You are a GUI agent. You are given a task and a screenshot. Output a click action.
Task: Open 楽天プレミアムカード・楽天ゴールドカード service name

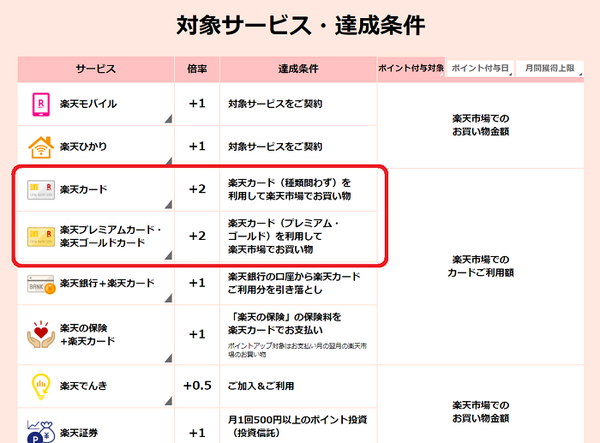110,236
